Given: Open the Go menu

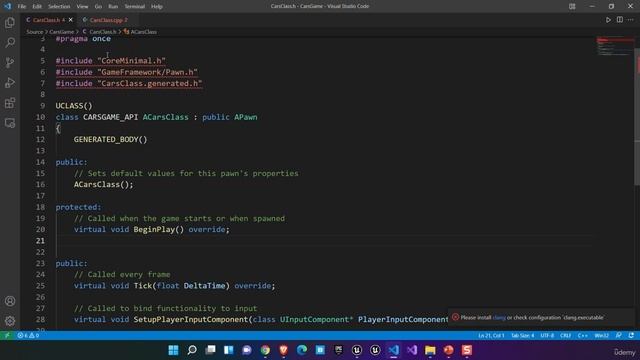Looking at the screenshot, I should point(98,7).
